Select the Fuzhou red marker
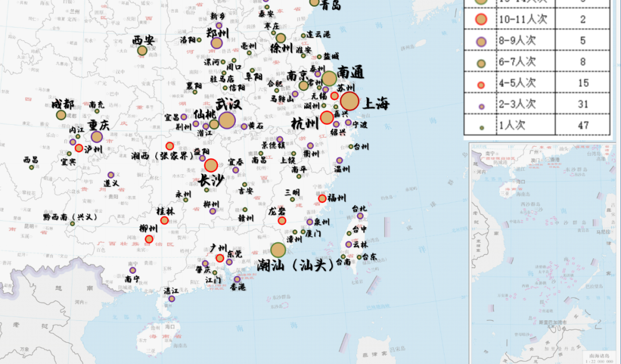Image resolution: width=621 pixels, height=364 pixels. (323, 198)
